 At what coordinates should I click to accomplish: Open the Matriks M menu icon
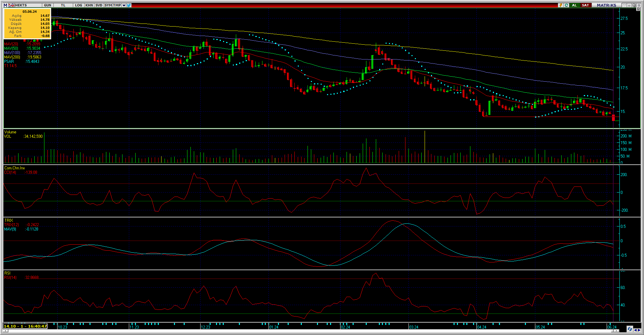[x=5, y=5]
